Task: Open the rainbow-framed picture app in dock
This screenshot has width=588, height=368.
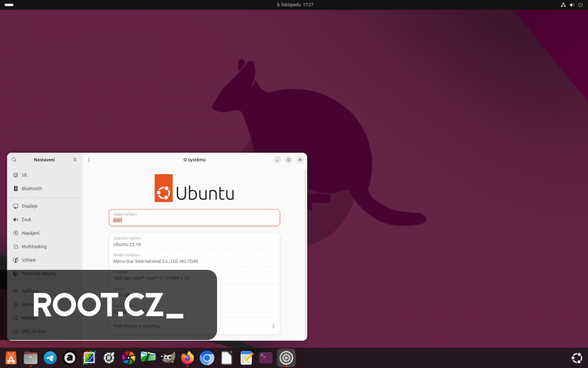Action: 89,358
